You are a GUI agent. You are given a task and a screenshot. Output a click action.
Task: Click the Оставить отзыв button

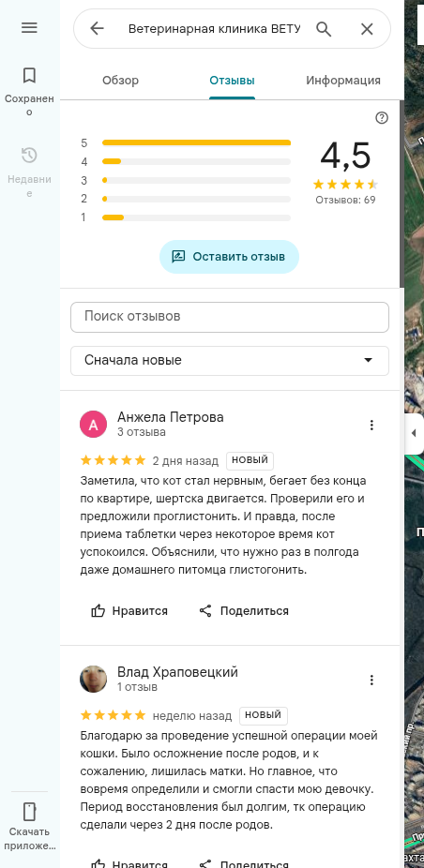pos(230,257)
